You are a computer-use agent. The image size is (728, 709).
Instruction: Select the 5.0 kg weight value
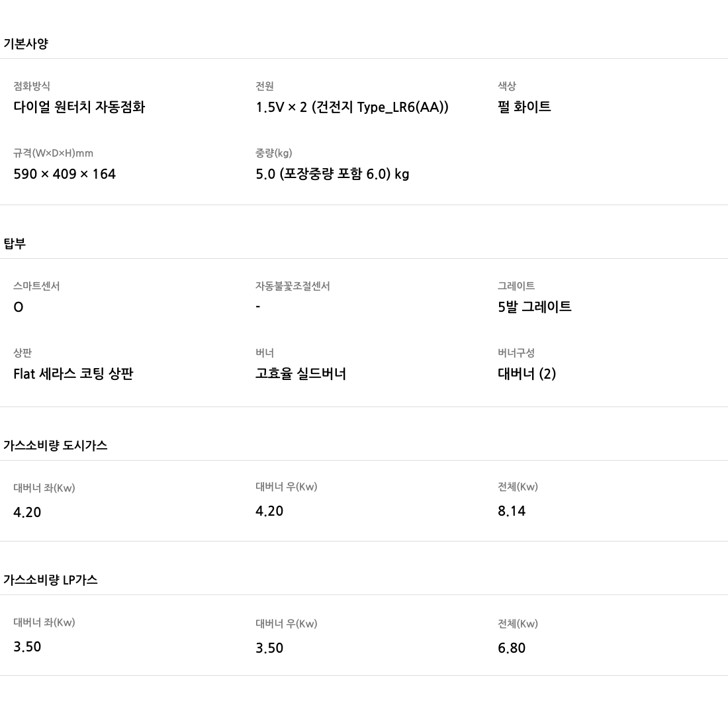click(x=332, y=174)
